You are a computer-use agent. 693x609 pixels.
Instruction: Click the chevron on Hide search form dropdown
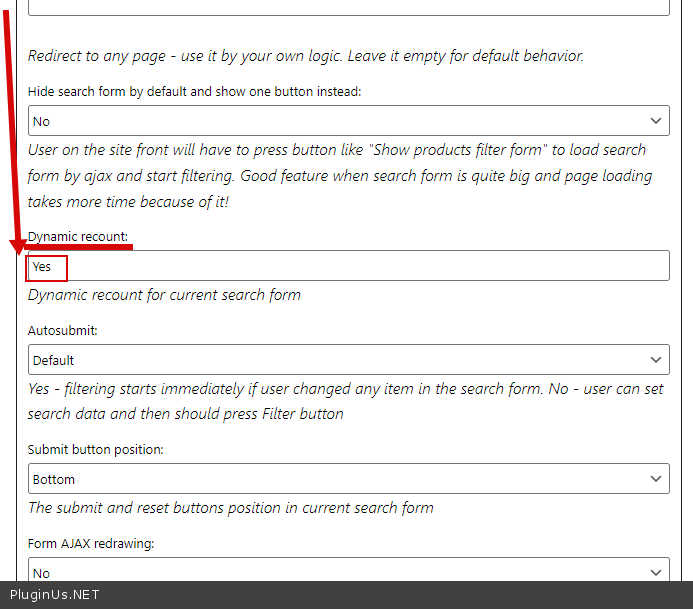coord(656,121)
